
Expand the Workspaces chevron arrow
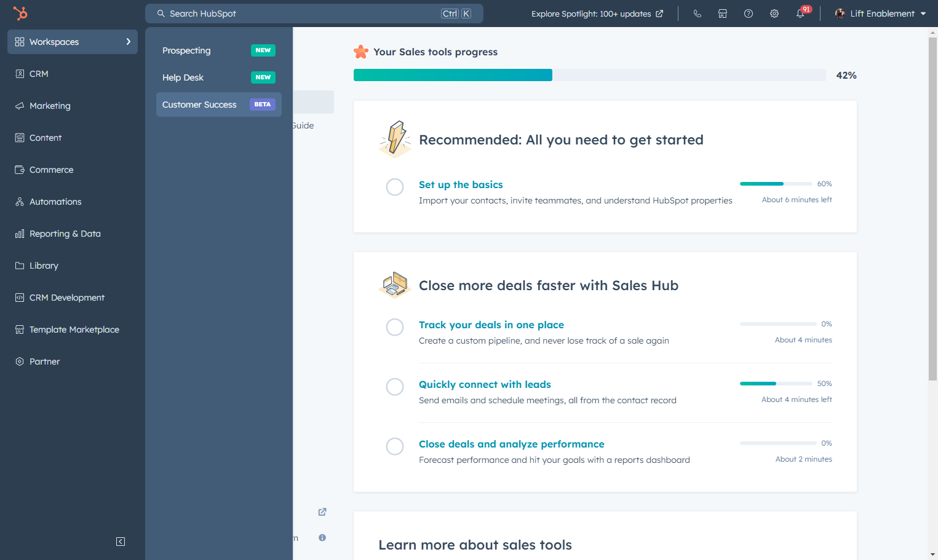tap(128, 42)
